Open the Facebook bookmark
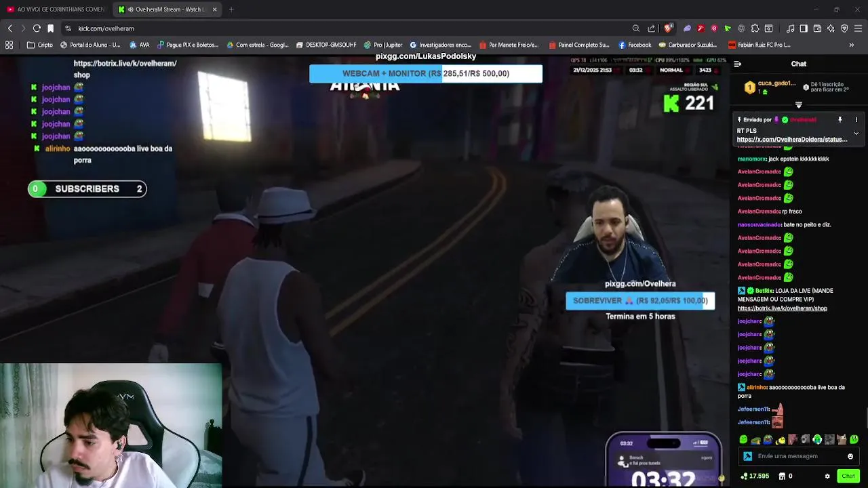The image size is (868, 488). (x=635, y=45)
